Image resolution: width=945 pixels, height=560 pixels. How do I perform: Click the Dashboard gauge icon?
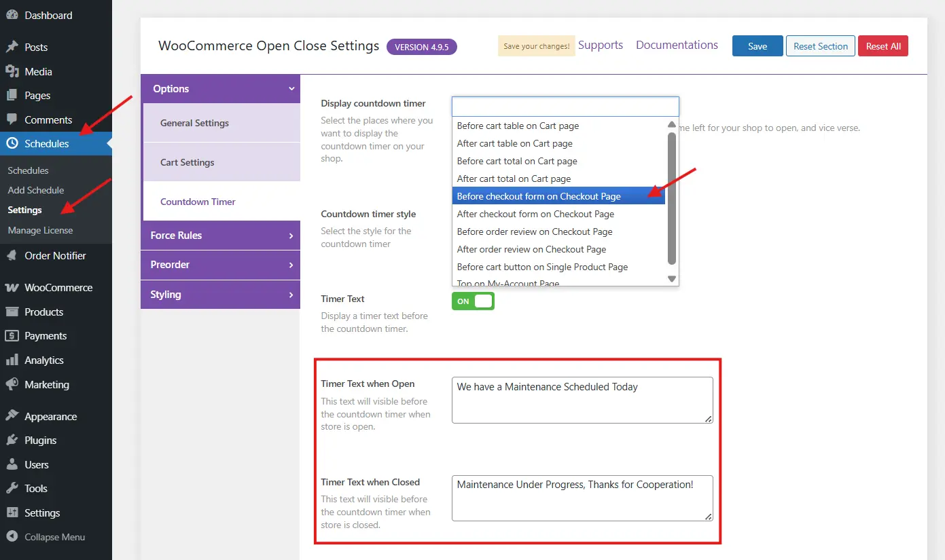[x=12, y=15]
